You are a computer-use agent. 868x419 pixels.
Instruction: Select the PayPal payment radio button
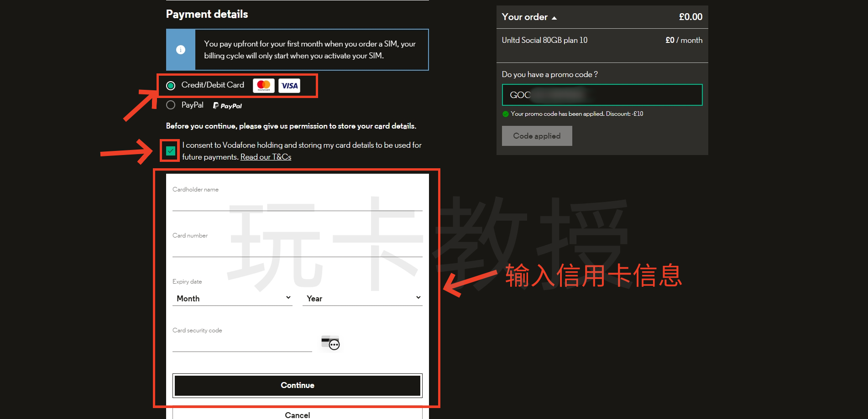pyautogui.click(x=171, y=105)
